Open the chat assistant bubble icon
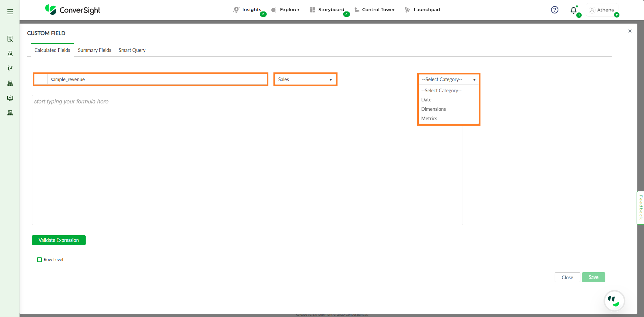Image resolution: width=644 pixels, height=317 pixels. 614,300
